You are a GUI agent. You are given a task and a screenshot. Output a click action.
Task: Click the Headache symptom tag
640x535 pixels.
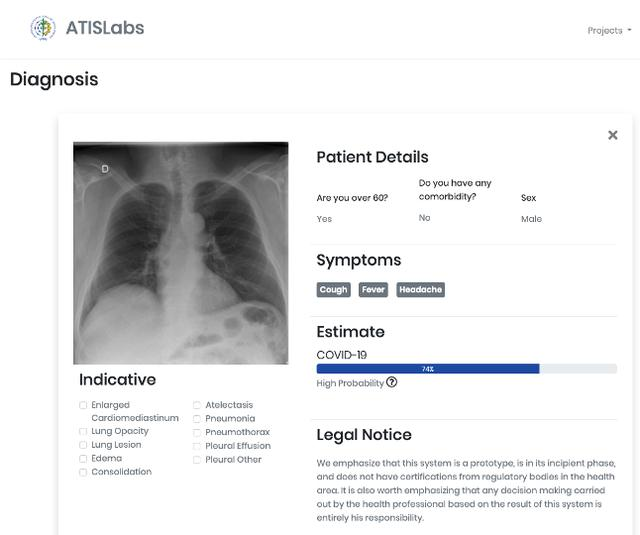420,290
